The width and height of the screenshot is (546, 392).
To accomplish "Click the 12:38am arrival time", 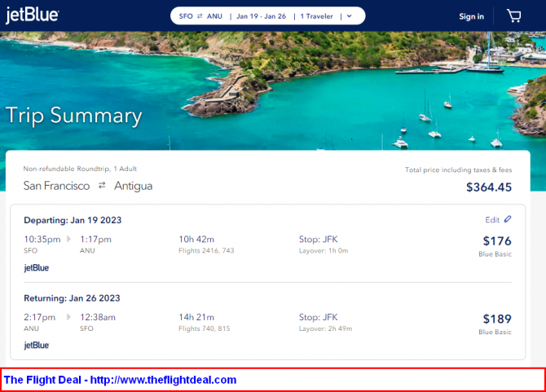I will (98, 318).
